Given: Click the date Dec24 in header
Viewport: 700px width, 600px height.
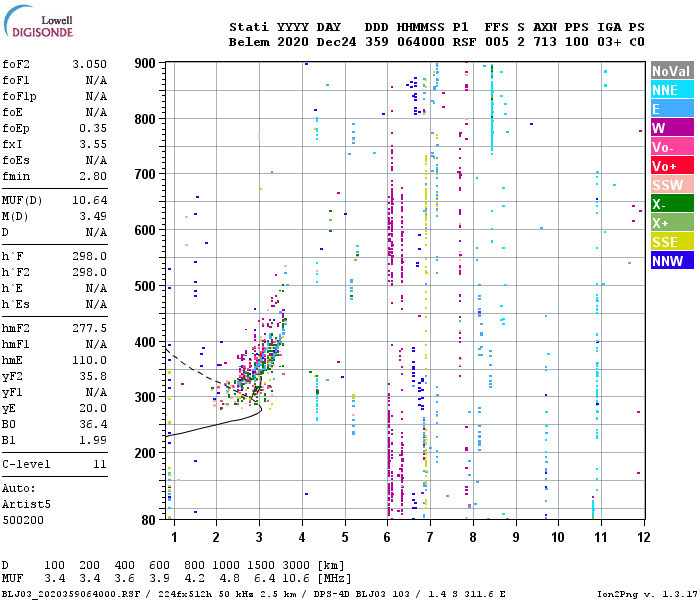Looking at the screenshot, I should point(336,42).
